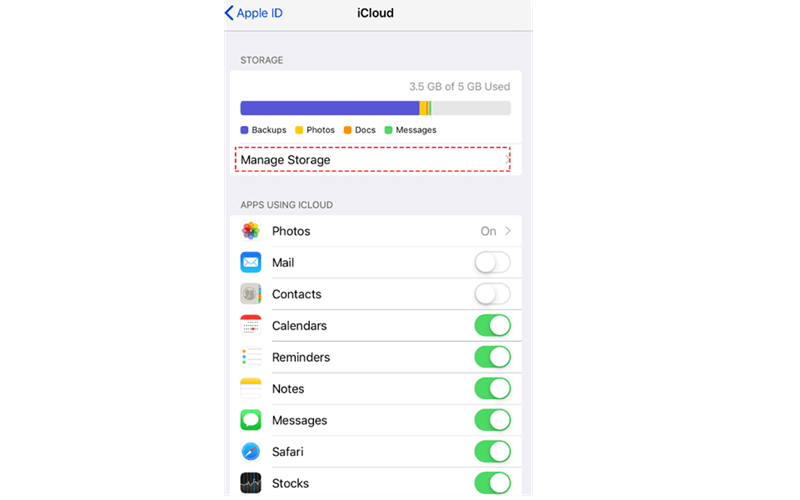This screenshot has width=800, height=500.
Task: Tap the Stocks chart icon
Action: 251,483
